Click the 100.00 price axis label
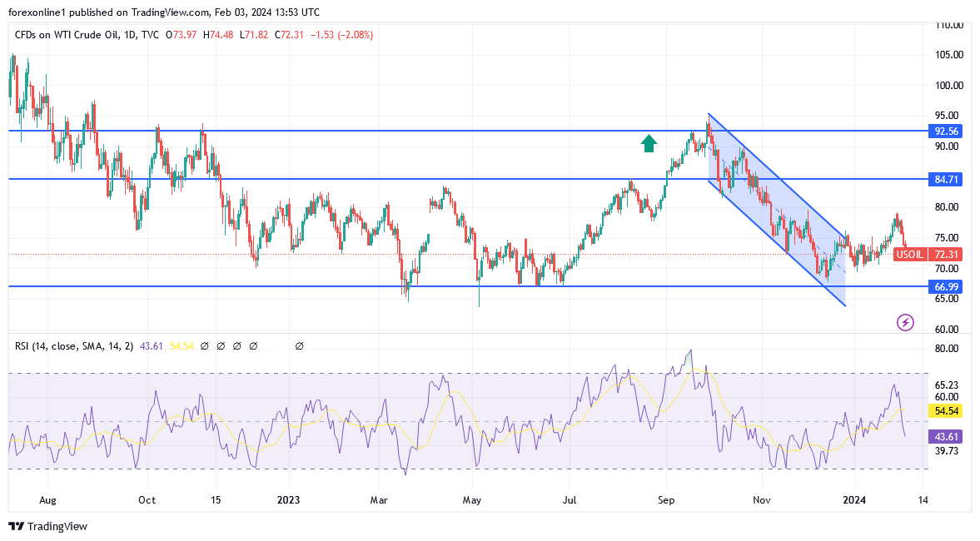 click(948, 86)
